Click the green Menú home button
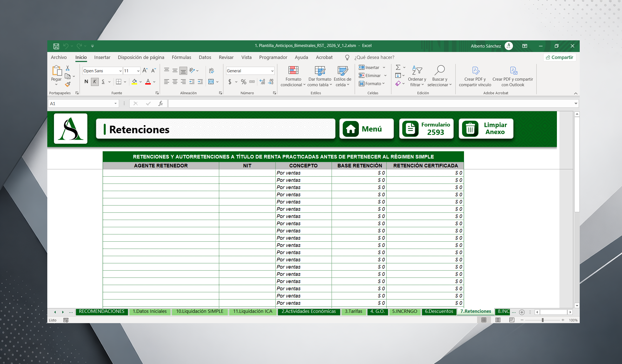The width and height of the screenshot is (622, 364). point(366,129)
